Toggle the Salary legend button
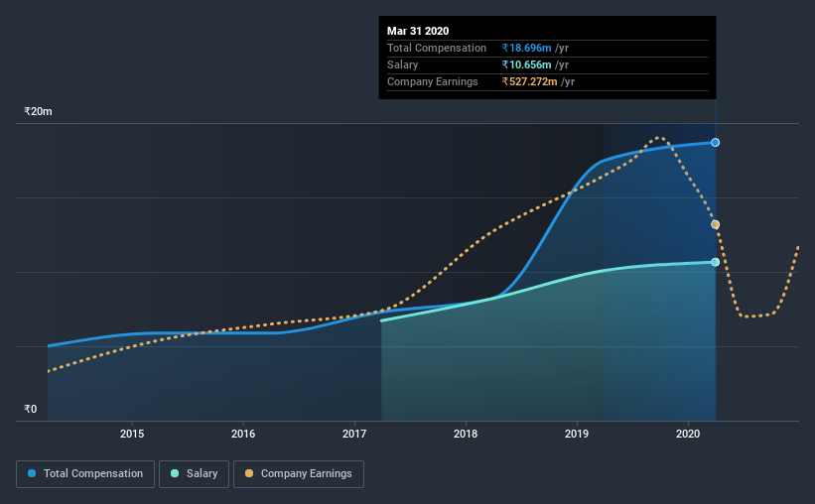The width and height of the screenshot is (815, 504). (194, 474)
